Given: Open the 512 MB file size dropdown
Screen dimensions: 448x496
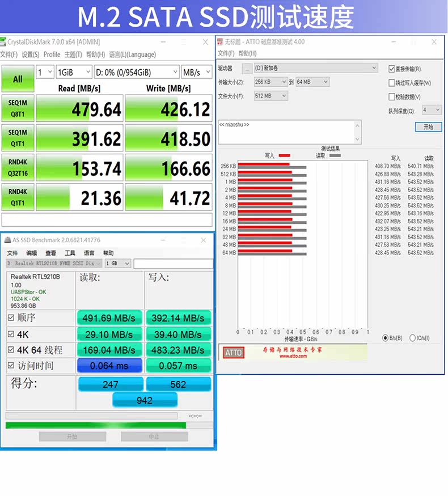Looking at the screenshot, I should 271,96.
